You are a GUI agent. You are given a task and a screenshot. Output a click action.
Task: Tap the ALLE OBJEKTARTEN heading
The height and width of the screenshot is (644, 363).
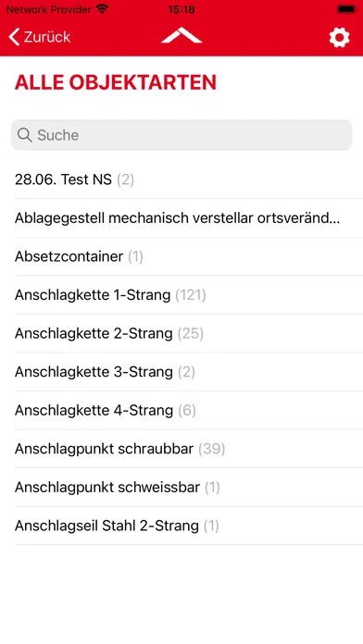116,82
